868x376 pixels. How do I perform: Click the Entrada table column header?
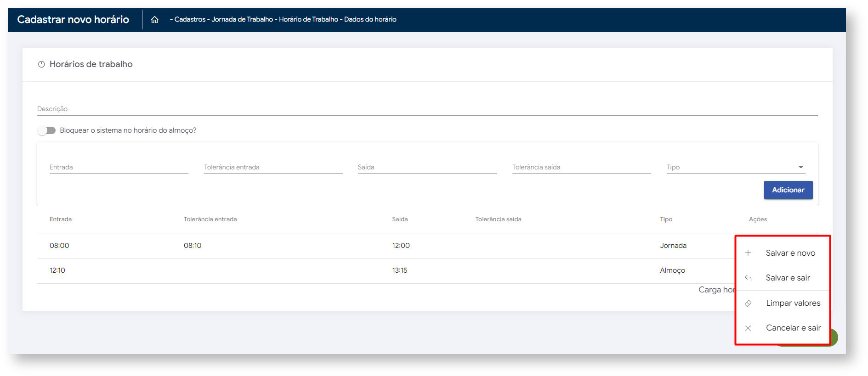click(x=61, y=219)
